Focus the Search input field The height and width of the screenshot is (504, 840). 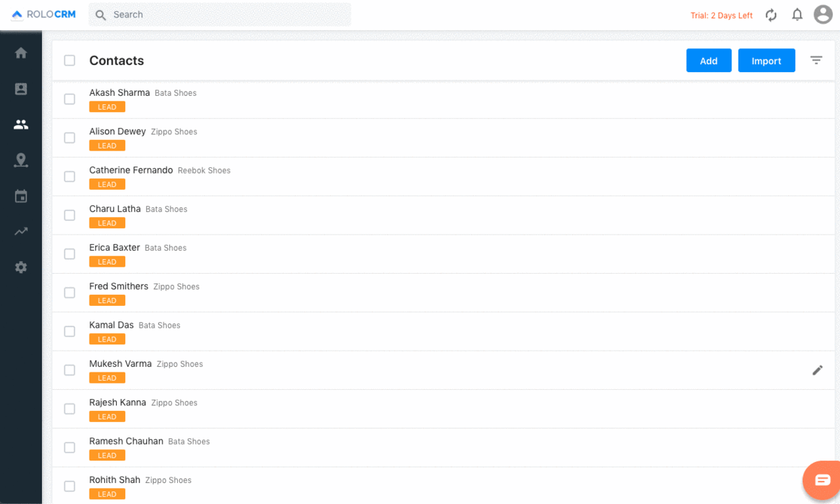220,15
